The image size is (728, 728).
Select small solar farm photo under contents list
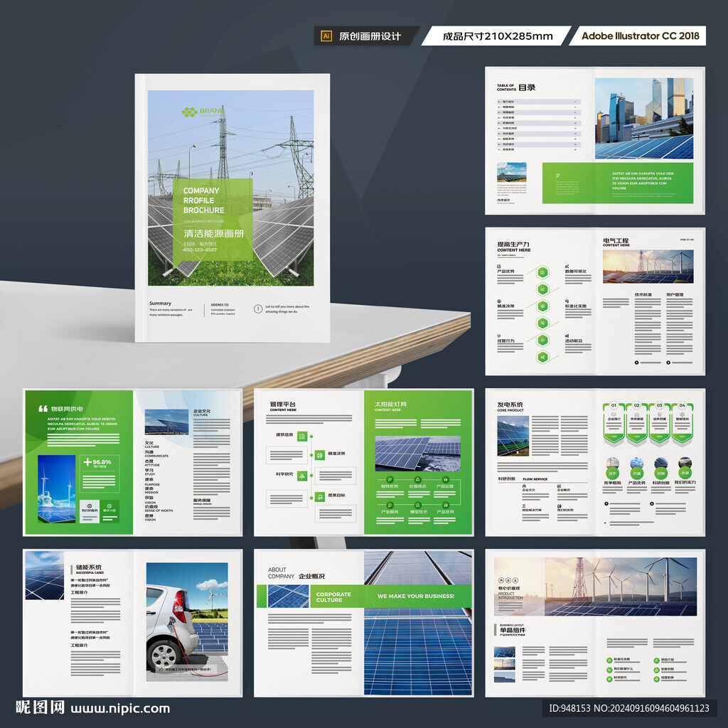pos(512,172)
